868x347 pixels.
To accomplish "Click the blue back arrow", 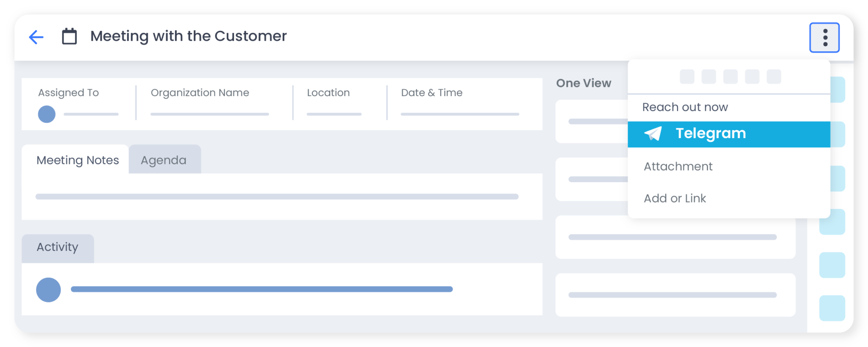I will click(x=36, y=37).
